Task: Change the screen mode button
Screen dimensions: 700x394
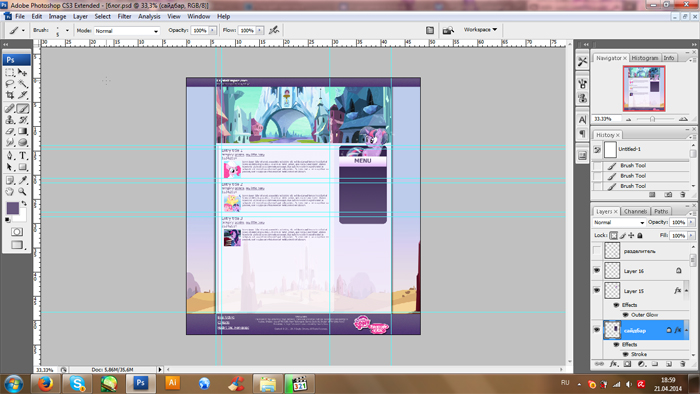Action: pyautogui.click(x=17, y=245)
